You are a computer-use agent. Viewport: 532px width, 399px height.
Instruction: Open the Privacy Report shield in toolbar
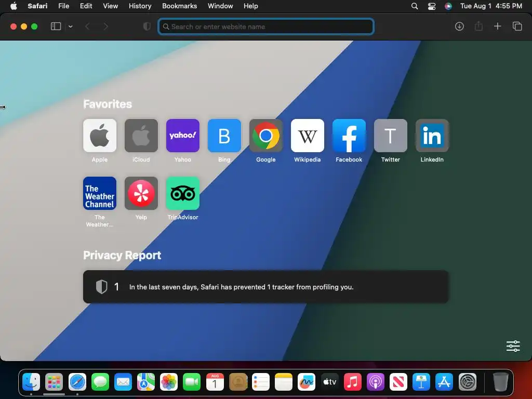point(147,26)
